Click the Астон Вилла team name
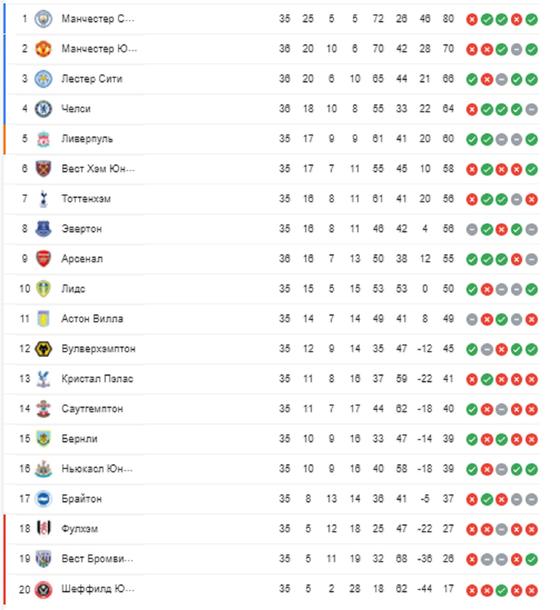 tap(92, 319)
